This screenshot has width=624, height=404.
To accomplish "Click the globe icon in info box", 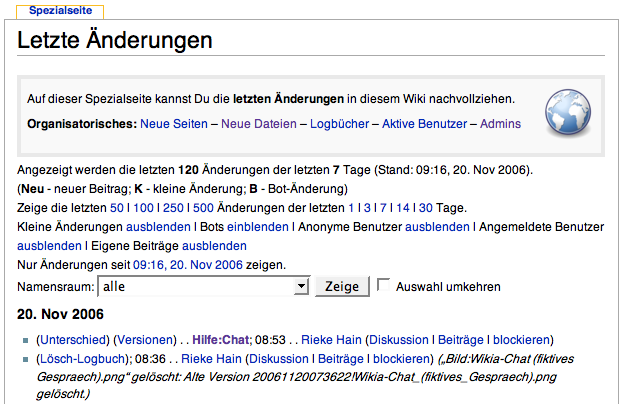I will (568, 113).
